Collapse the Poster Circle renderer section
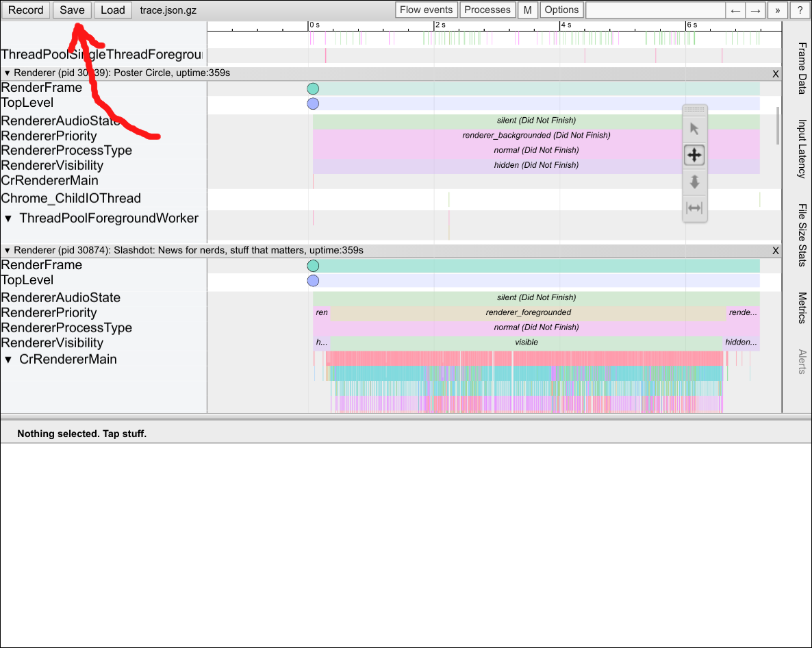The width and height of the screenshot is (812, 648). [x=8, y=73]
